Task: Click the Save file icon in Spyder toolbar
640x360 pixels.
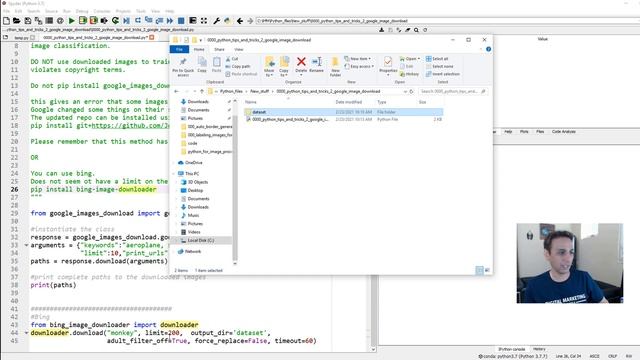Action: (x=28, y=20)
